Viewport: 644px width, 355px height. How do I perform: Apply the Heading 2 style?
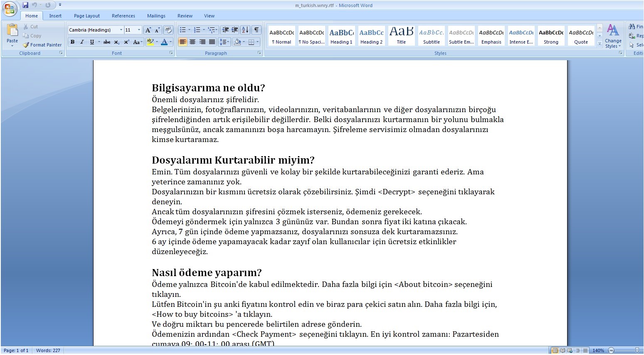click(371, 36)
